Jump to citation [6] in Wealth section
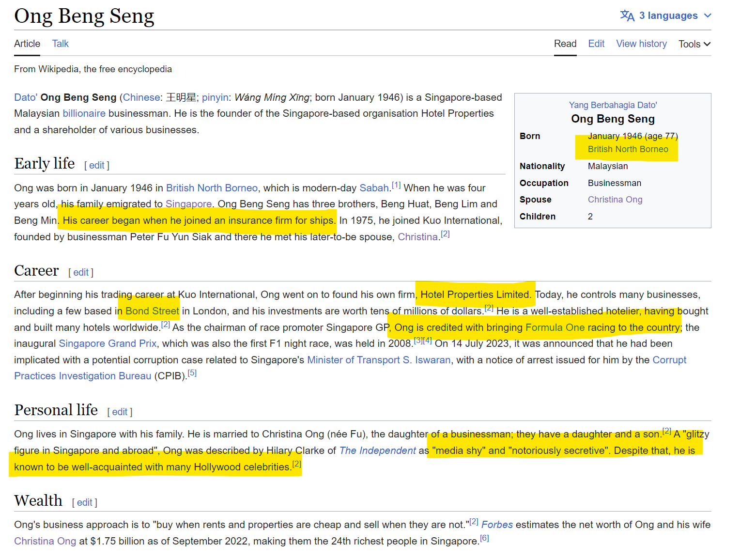Viewport: 740px width, 560px height. (x=484, y=538)
